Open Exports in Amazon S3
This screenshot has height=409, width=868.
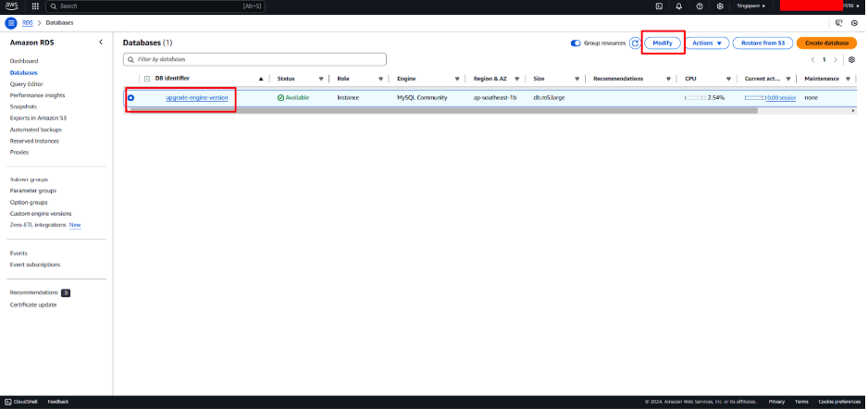(38, 118)
